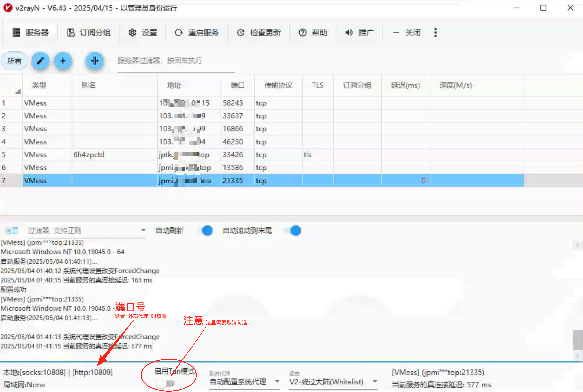This screenshot has height=392, width=583.
Task: Click the 局域网:None status text
Action: click(x=24, y=385)
